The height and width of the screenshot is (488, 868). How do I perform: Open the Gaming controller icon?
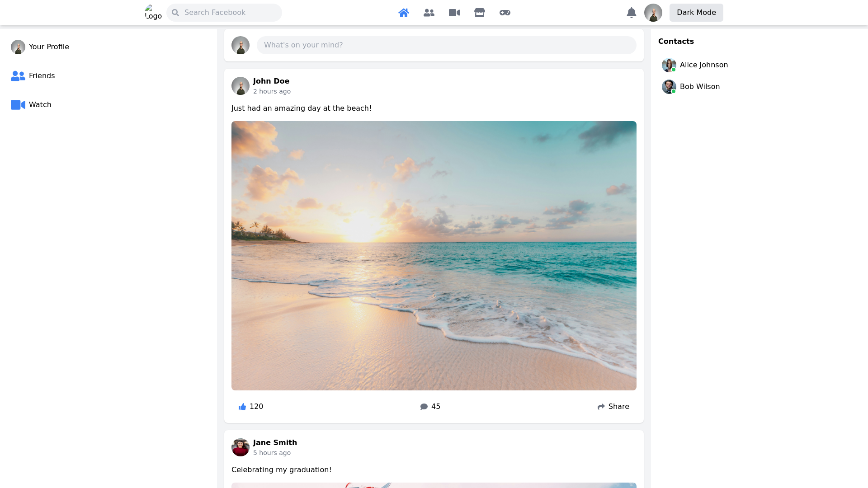(x=505, y=13)
